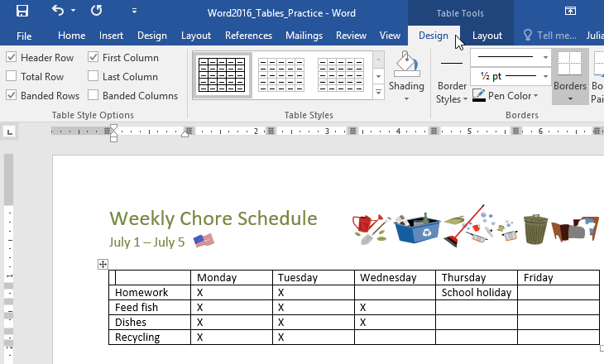Click the Undo arrow icon
This screenshot has height=364, width=604.
[57, 11]
